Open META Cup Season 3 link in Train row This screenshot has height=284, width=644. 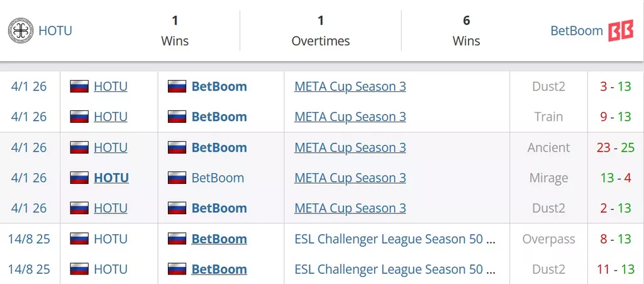click(350, 117)
